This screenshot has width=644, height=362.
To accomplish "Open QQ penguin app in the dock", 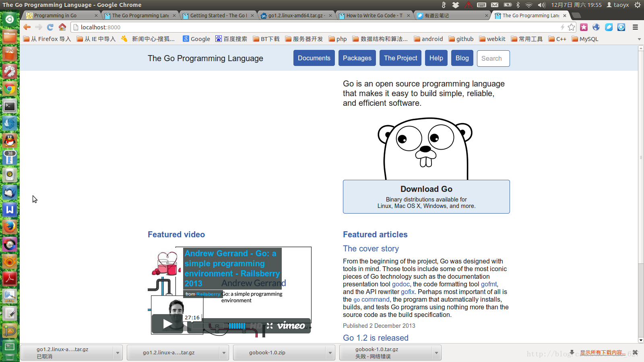I will (10, 140).
